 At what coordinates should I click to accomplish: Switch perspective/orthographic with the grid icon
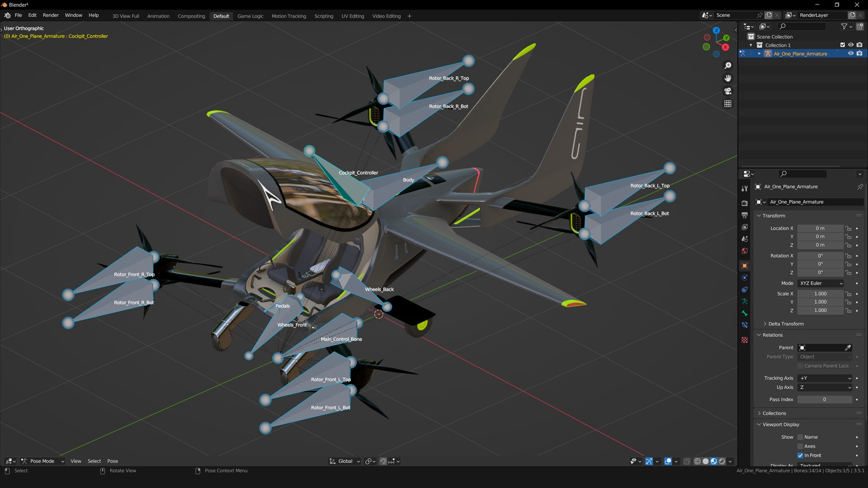pyautogui.click(x=728, y=104)
